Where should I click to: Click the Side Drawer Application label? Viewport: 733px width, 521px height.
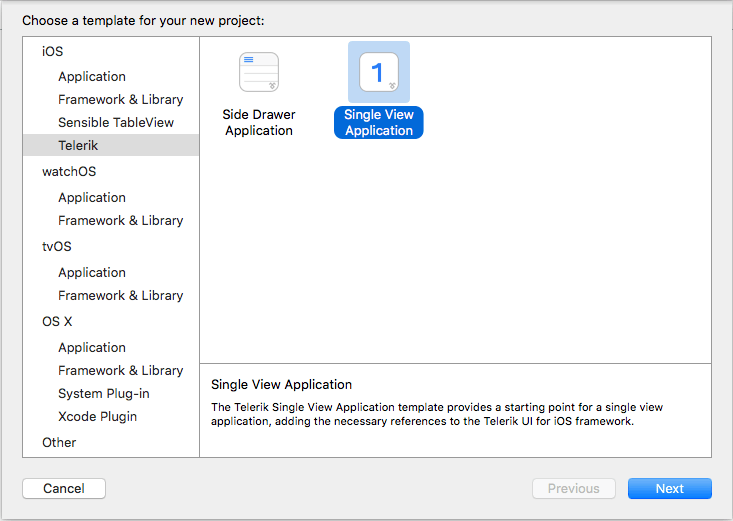(x=259, y=123)
